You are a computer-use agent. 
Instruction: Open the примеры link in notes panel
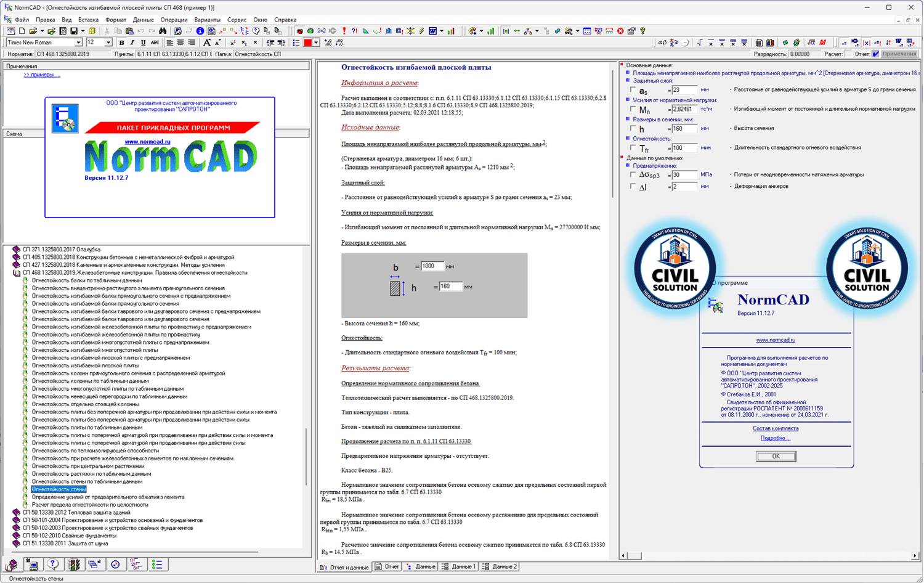click(42, 75)
